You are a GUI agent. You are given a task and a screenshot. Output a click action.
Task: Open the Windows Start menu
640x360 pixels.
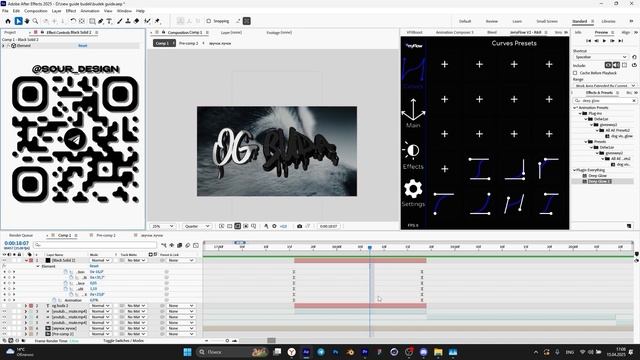coord(187,352)
